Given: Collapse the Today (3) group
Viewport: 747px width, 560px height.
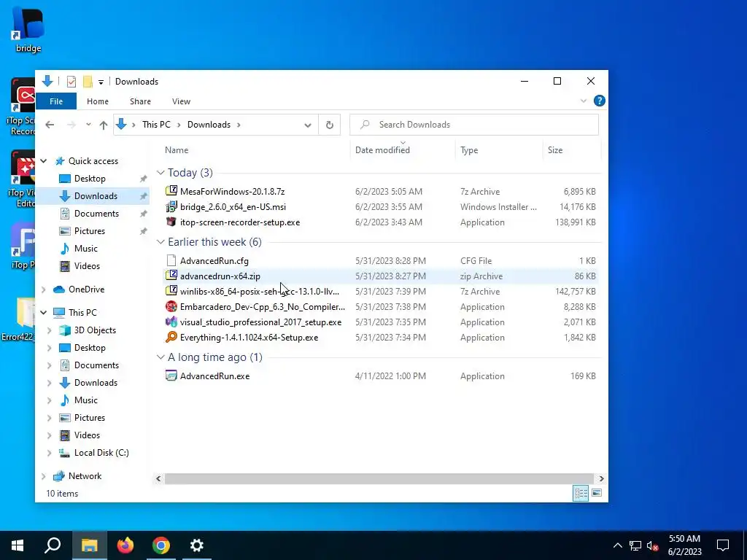Looking at the screenshot, I should tap(160, 173).
